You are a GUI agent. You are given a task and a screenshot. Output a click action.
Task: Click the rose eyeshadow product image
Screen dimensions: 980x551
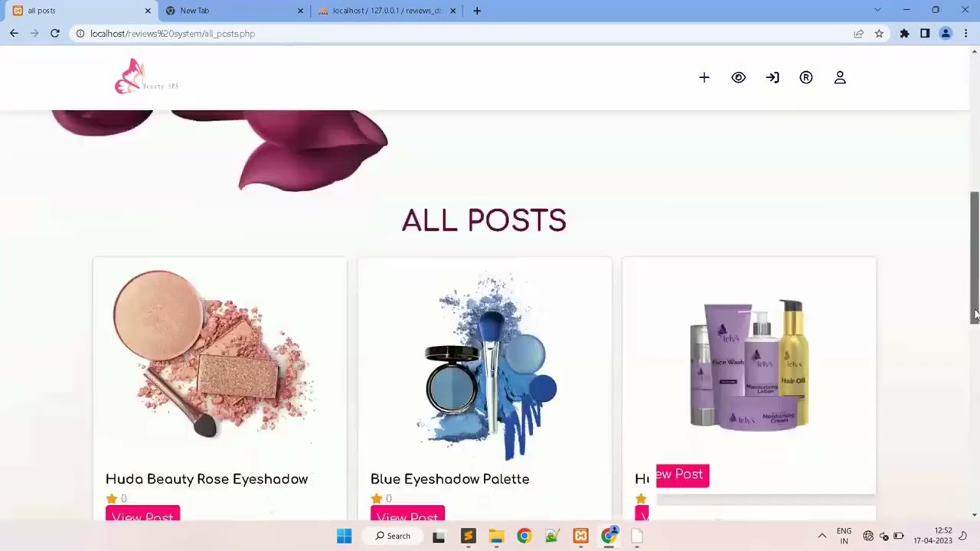tap(214, 354)
